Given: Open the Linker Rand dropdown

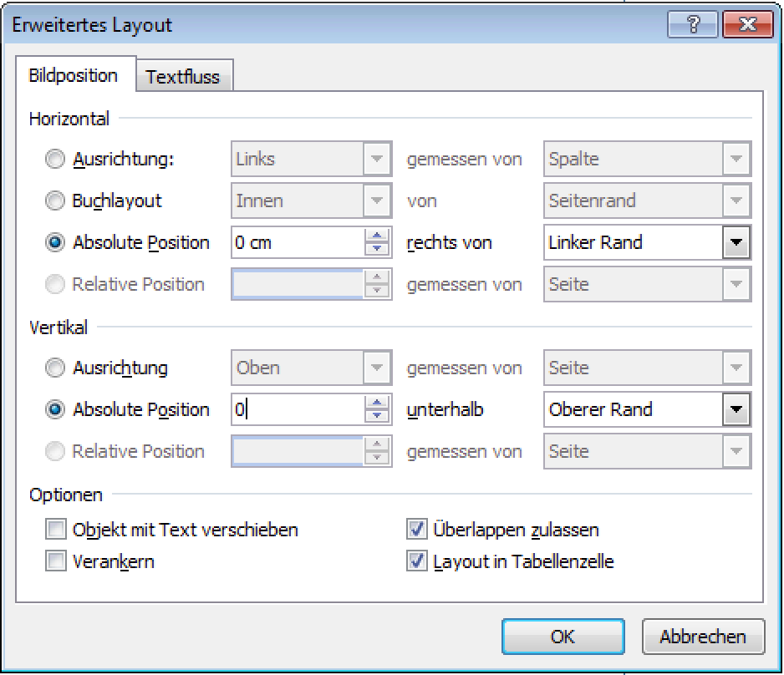Looking at the screenshot, I should 736,243.
